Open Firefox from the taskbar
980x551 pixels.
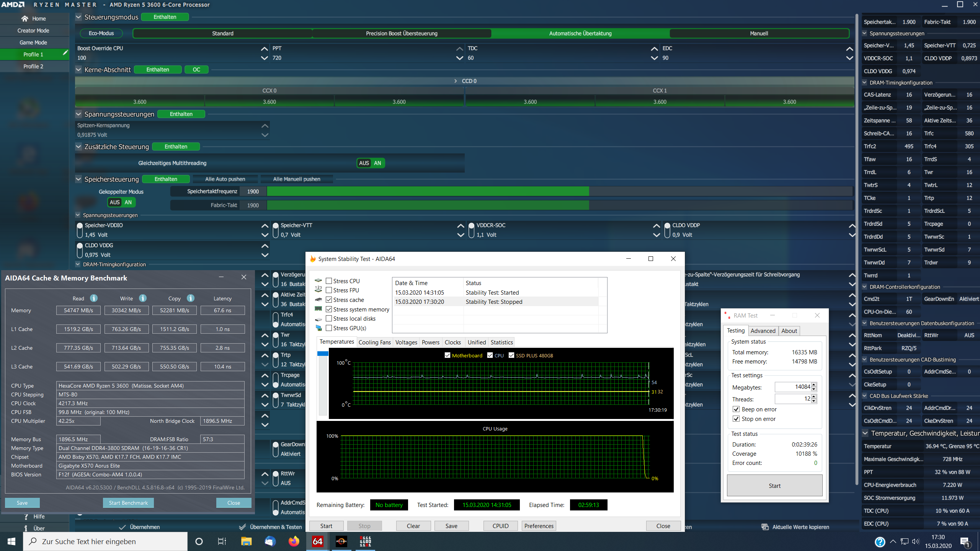tap(294, 541)
